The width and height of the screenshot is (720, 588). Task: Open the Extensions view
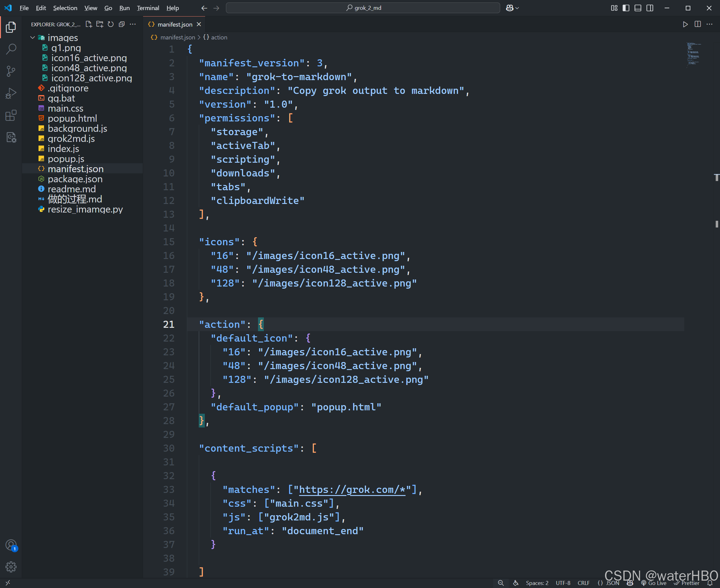(x=11, y=116)
